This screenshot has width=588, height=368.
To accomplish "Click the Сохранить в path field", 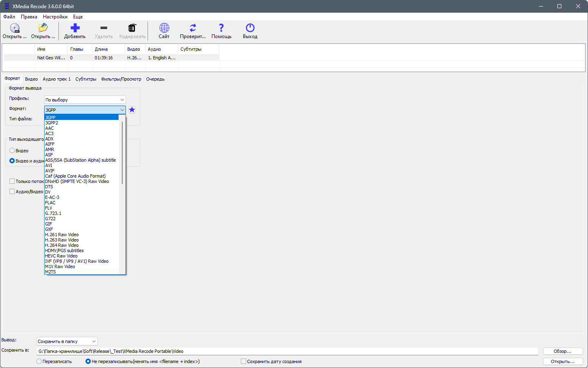I will point(287,351).
